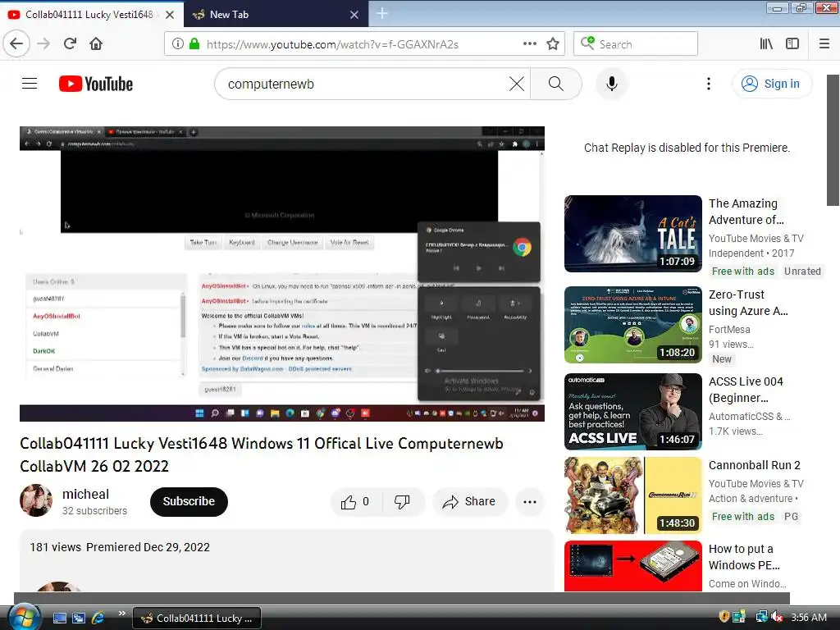Search with your voice microphone button
This screenshot has height=630, width=840.
pyautogui.click(x=612, y=84)
